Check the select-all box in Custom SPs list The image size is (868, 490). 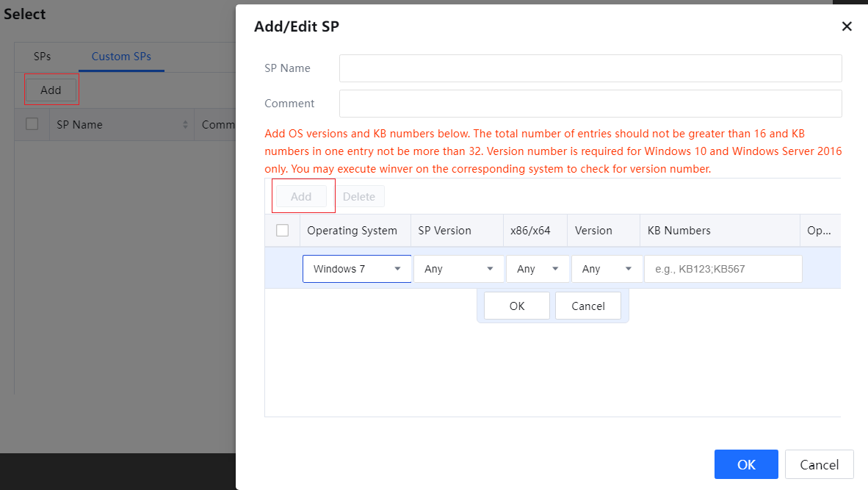[32, 124]
